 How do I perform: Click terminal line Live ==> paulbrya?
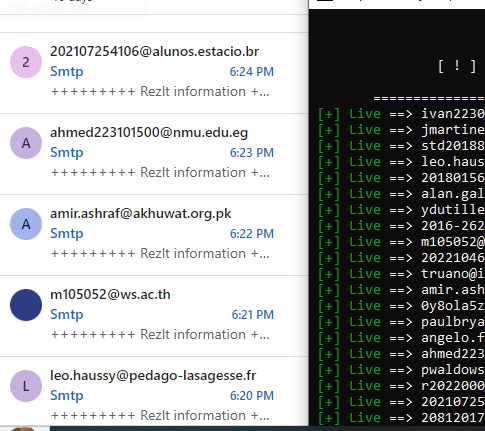pyautogui.click(x=401, y=322)
